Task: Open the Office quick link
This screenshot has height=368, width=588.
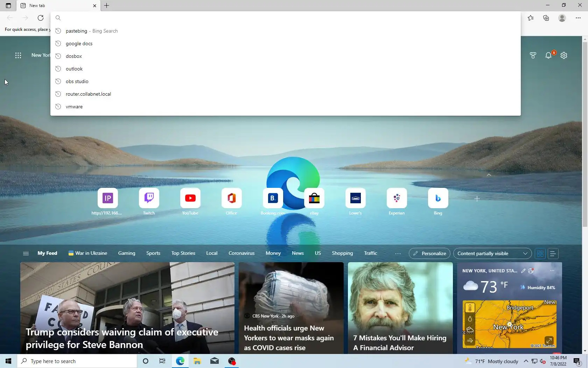Action: tap(232, 198)
